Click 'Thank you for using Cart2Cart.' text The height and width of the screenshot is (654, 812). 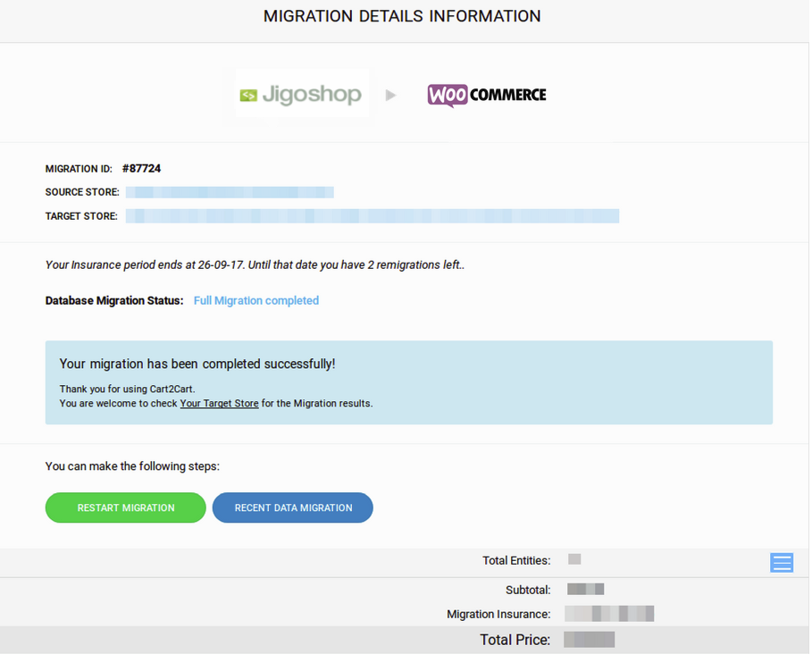128,389
